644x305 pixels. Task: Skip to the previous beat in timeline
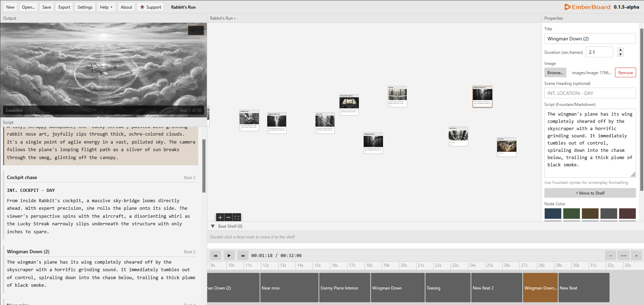click(215, 256)
